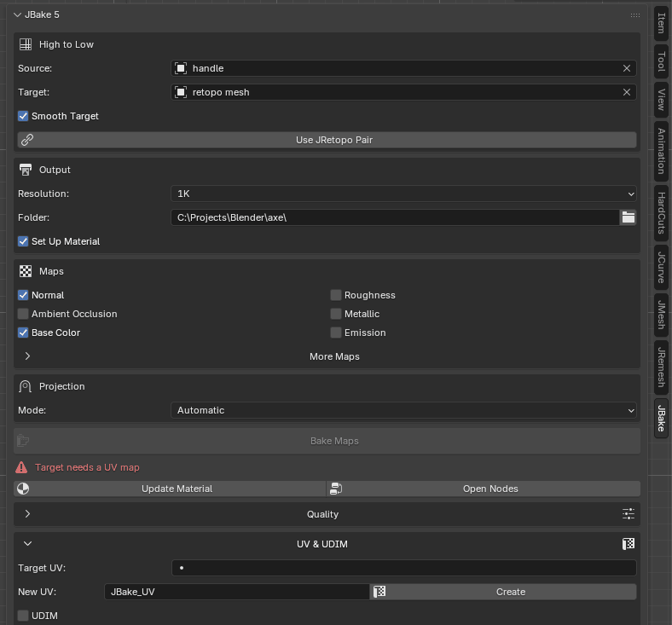
Task: Click the Maps checkerboard icon
Action: click(x=26, y=271)
